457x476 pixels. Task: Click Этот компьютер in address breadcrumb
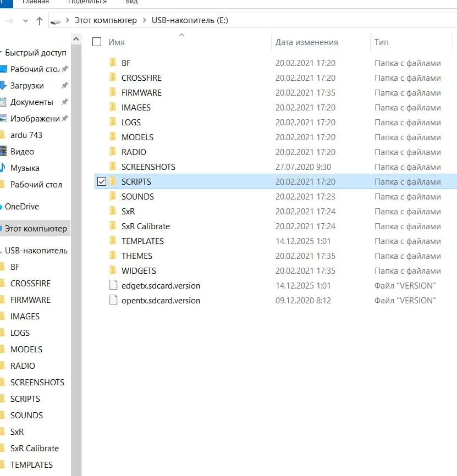pos(106,20)
